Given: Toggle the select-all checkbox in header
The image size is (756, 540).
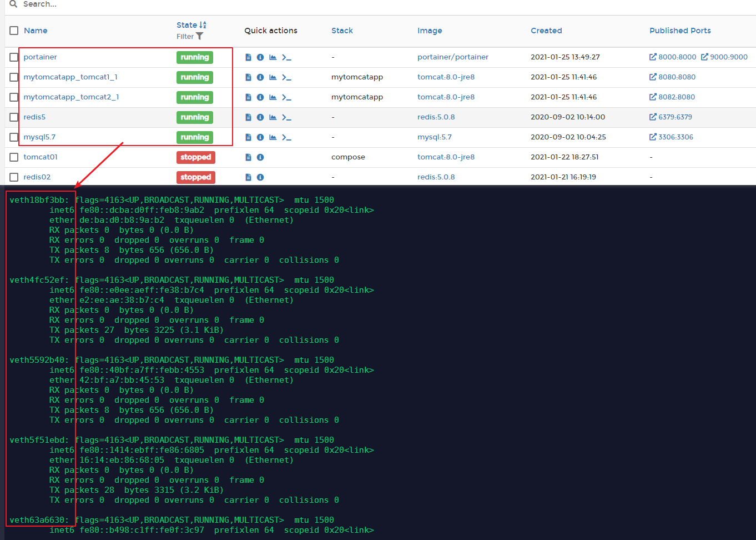Looking at the screenshot, I should (x=14, y=31).
